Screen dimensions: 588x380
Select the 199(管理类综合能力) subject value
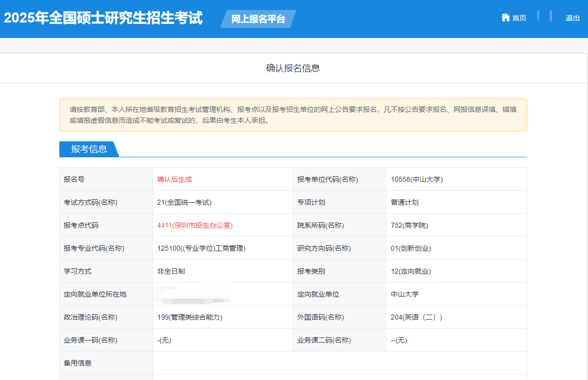coord(189,317)
